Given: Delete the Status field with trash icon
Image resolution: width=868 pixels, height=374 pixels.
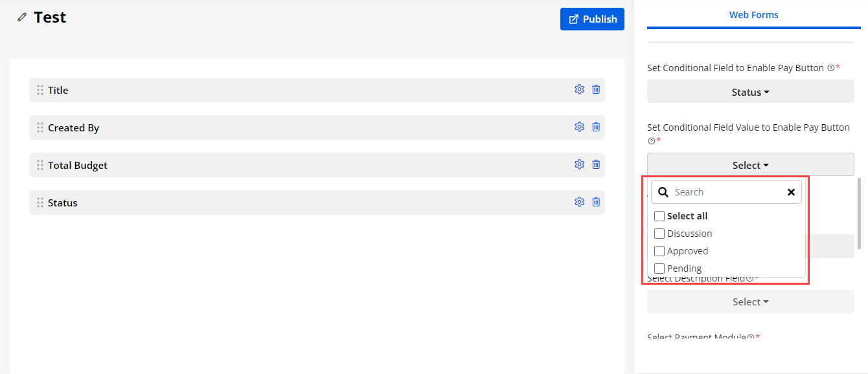Looking at the screenshot, I should 596,203.
